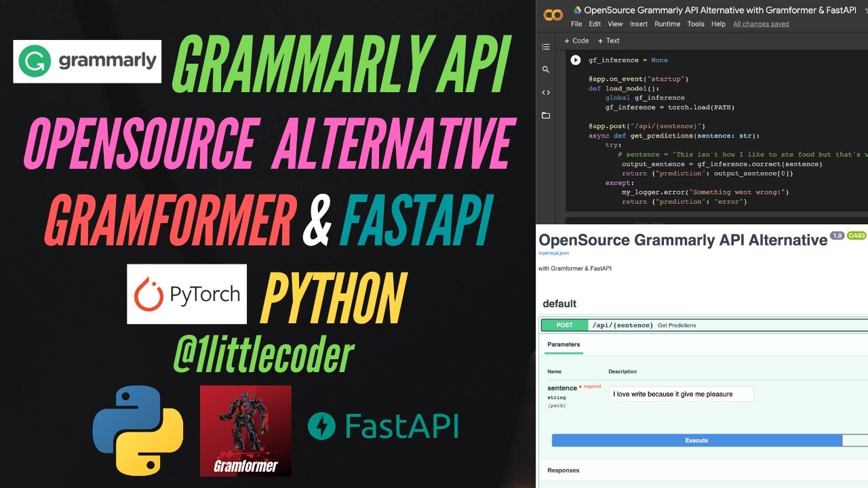Open the Colab search sidebar icon

546,70
